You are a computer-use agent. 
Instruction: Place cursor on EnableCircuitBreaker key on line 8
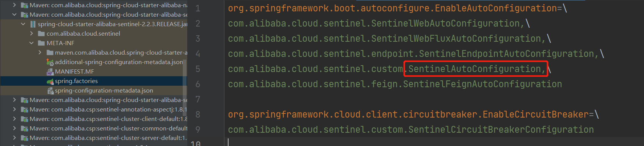pyautogui.click(x=536, y=115)
